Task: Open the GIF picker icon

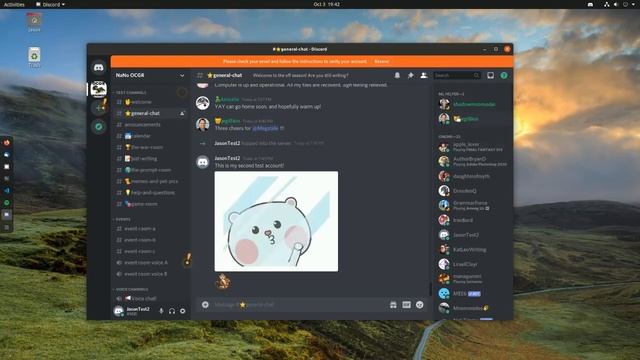Action: coord(407,304)
